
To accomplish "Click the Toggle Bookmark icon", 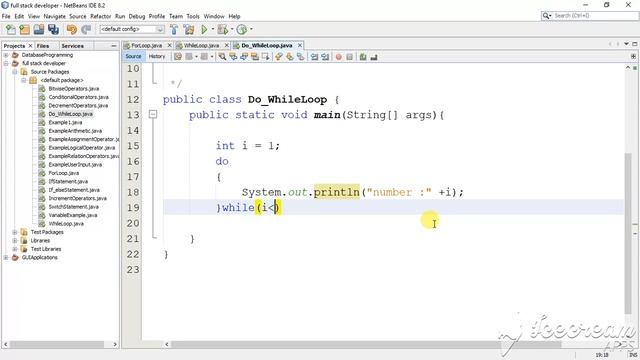I will 300,57.
